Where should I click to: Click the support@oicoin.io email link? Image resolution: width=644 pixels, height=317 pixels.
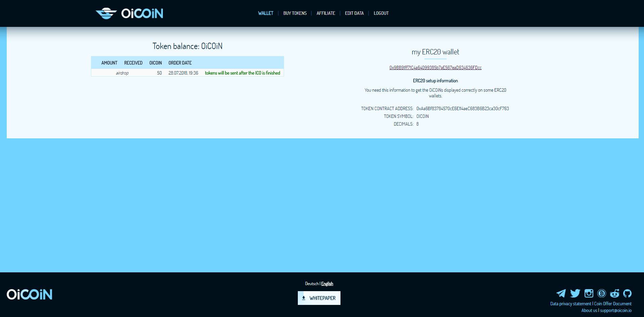[x=616, y=311]
